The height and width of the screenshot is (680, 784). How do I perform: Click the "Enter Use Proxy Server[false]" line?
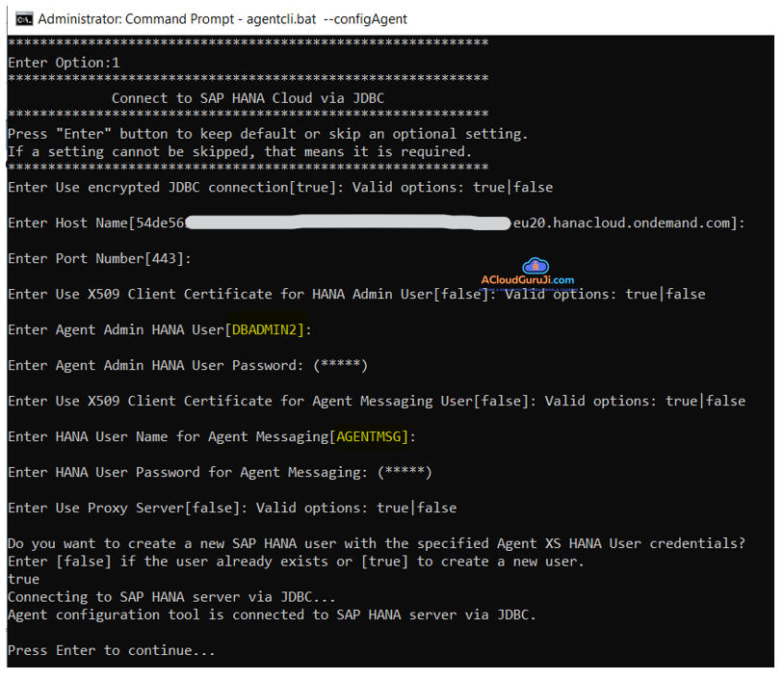[x=231, y=508]
